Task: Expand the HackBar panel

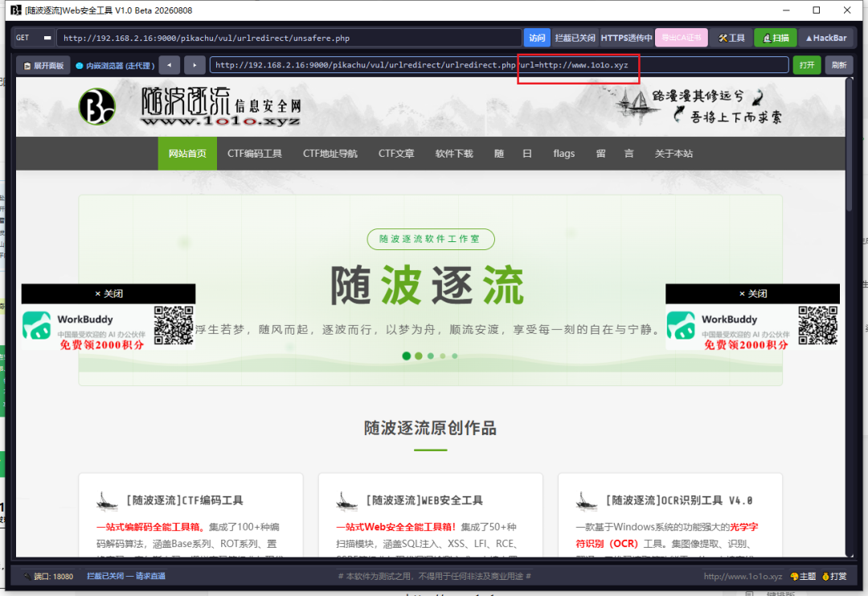Action: tap(825, 38)
